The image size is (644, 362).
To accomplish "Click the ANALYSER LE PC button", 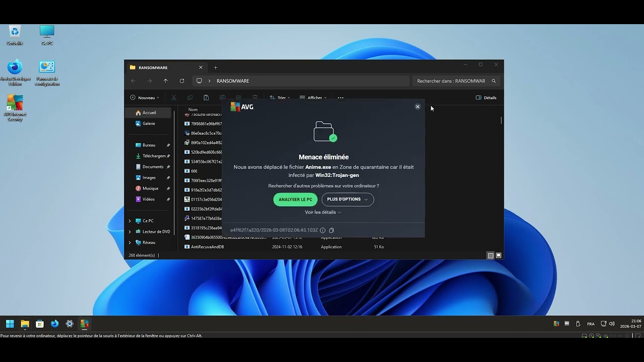I will [295, 200].
